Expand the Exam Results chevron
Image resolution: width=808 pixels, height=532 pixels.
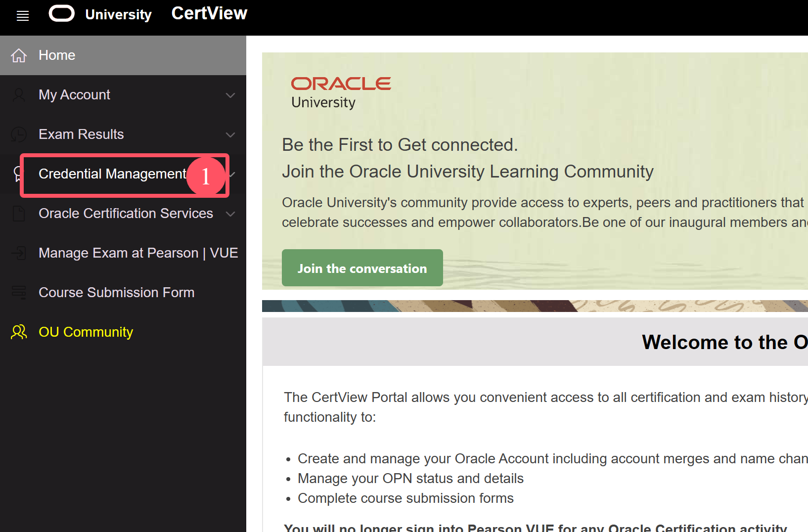[230, 134]
